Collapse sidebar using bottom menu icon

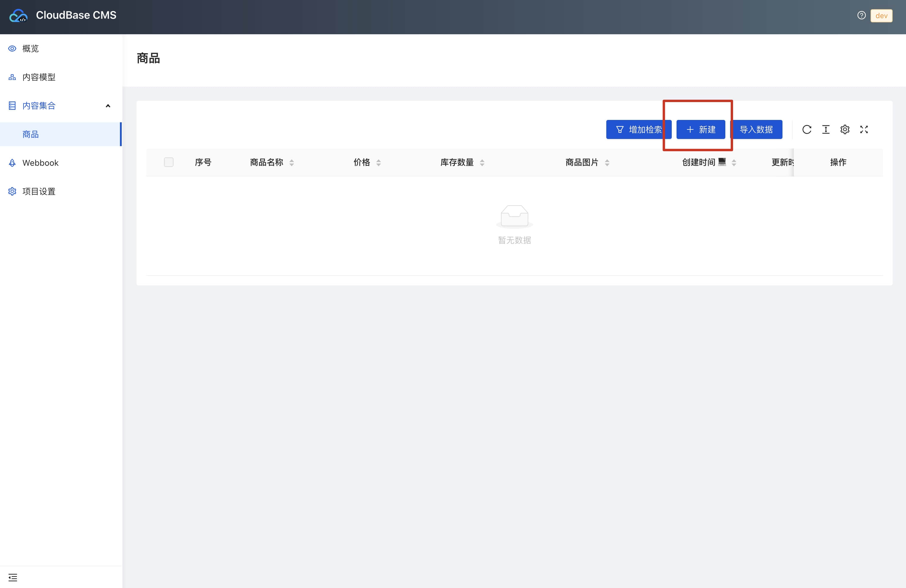(13, 577)
